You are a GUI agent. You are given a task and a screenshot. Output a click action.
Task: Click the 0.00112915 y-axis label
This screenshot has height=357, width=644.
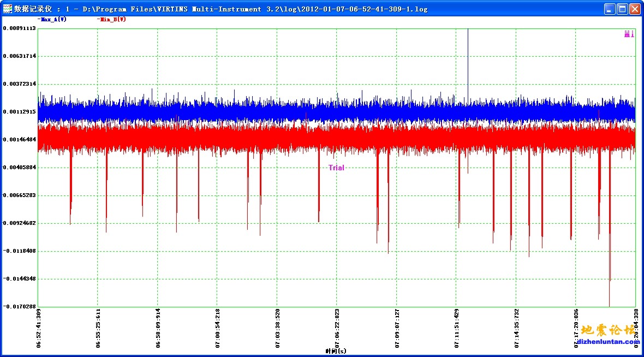(x=19, y=112)
